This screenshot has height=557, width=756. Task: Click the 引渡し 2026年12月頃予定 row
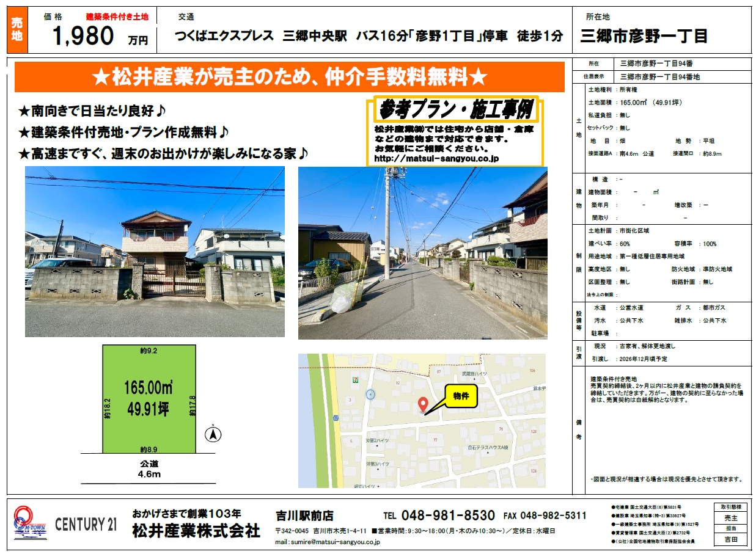point(631,359)
